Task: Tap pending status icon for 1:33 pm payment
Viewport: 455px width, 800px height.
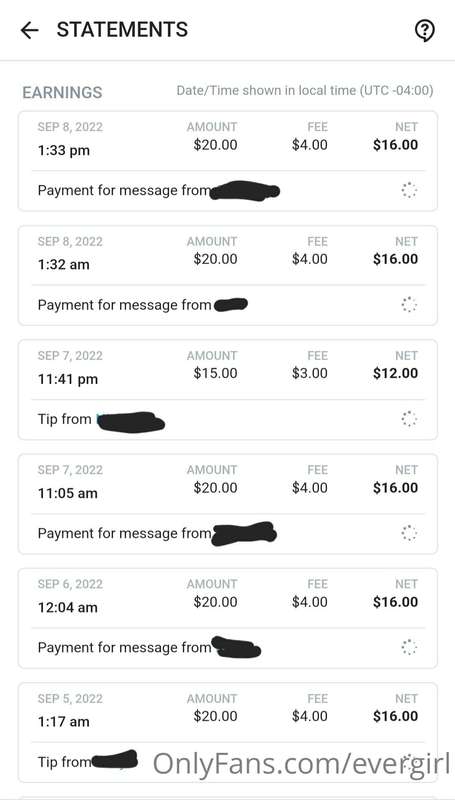Action: tap(409, 191)
